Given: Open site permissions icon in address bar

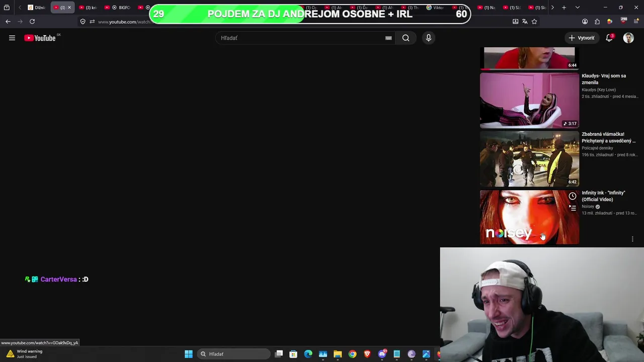Looking at the screenshot, I should click(92, 22).
